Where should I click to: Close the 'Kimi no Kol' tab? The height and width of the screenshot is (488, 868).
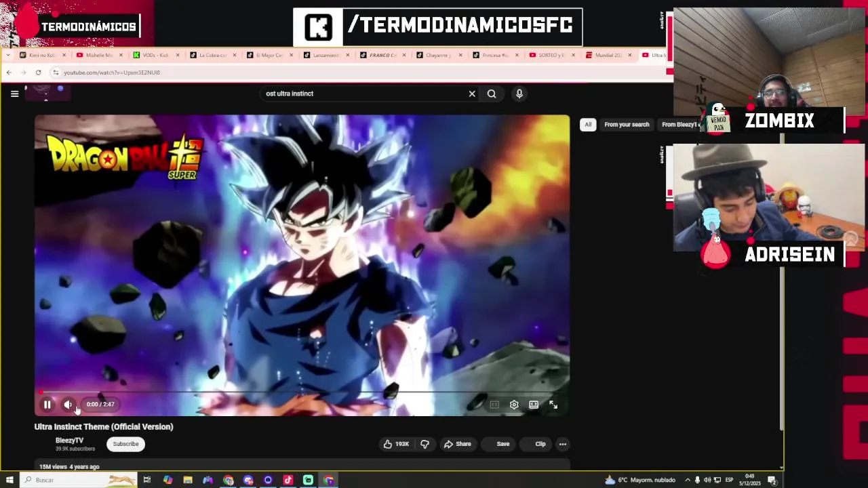pyautogui.click(x=64, y=55)
